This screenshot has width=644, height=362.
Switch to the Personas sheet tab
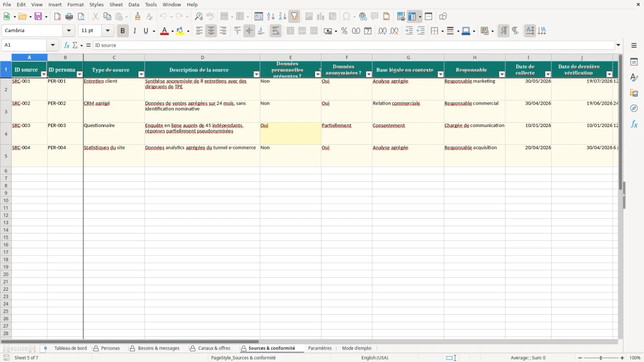pyautogui.click(x=111, y=348)
